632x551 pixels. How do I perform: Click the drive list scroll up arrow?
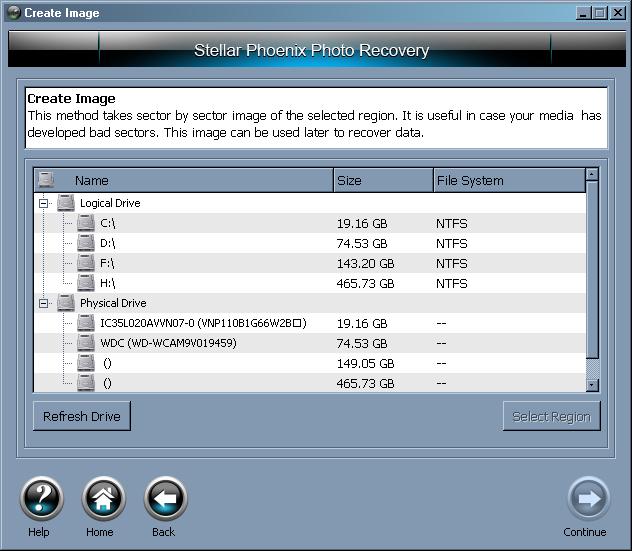(592, 175)
